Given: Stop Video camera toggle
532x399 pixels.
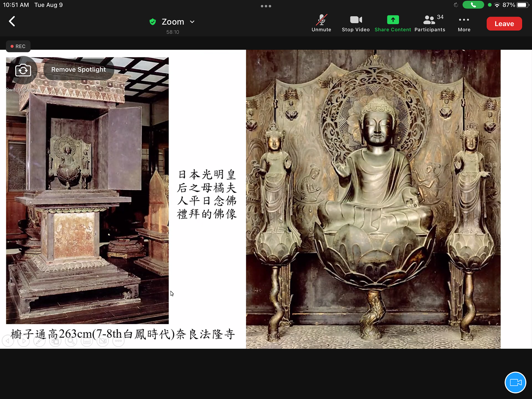Looking at the screenshot, I should (356, 23).
